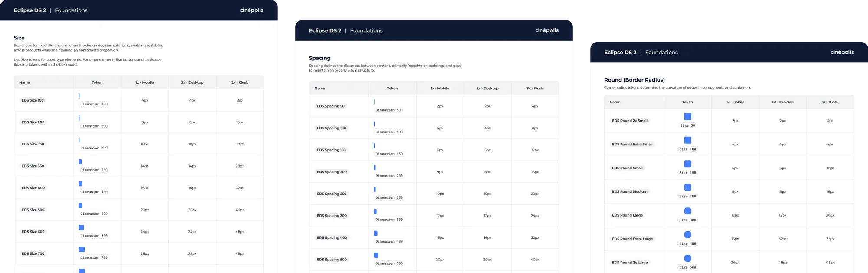Select the EDS Size 500 name chip
This screenshot has width=868, height=273.
tap(33, 210)
